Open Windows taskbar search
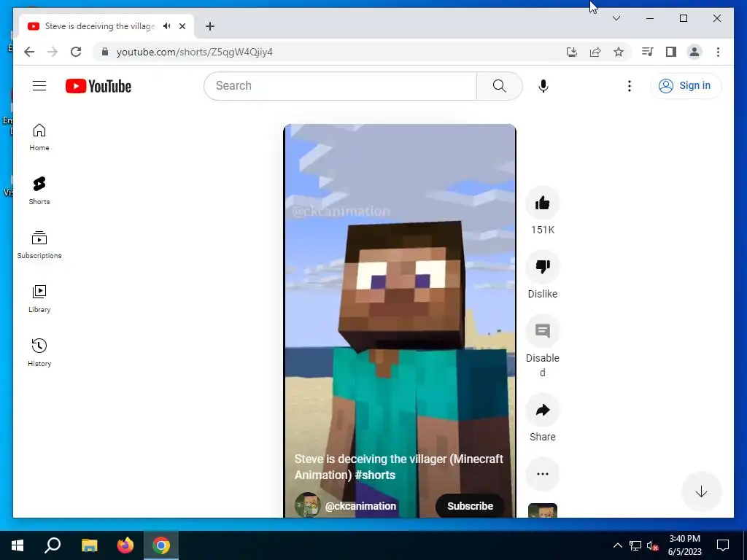This screenshot has width=747, height=560. click(x=53, y=545)
